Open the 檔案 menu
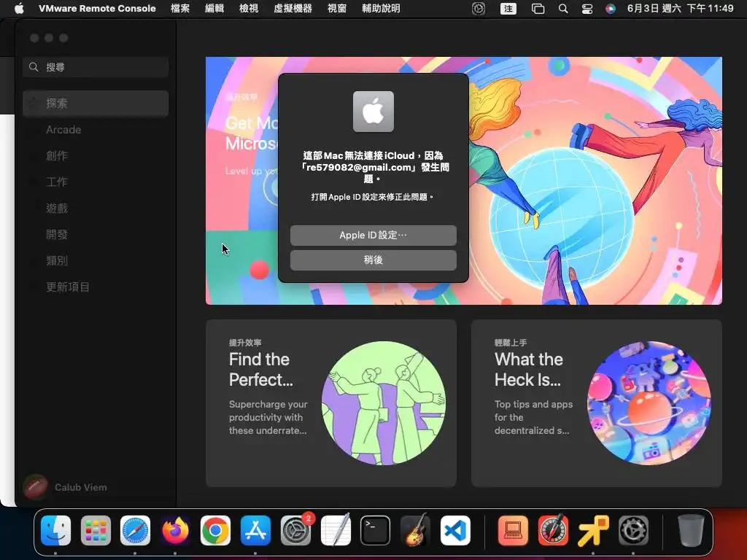 [x=180, y=9]
